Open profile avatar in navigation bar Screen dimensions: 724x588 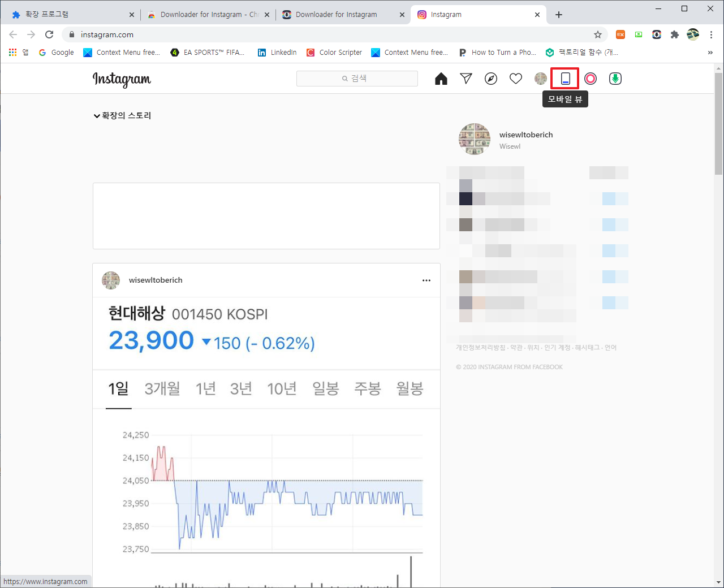coord(541,79)
